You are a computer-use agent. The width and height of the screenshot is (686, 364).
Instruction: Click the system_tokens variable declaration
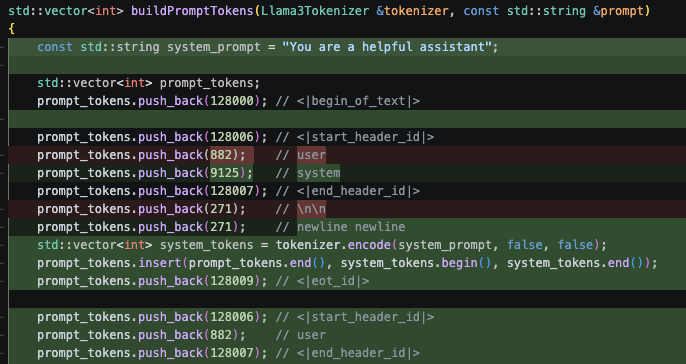[x=206, y=245]
